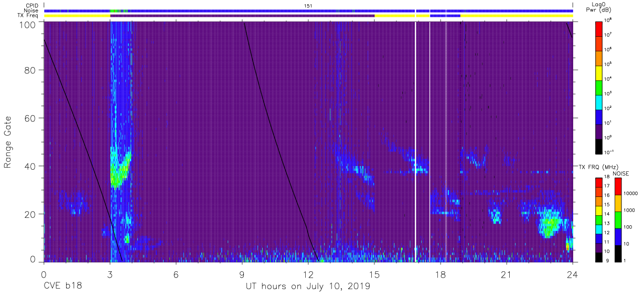Click the "10000" label on the NOISE colorbar

tap(631, 193)
